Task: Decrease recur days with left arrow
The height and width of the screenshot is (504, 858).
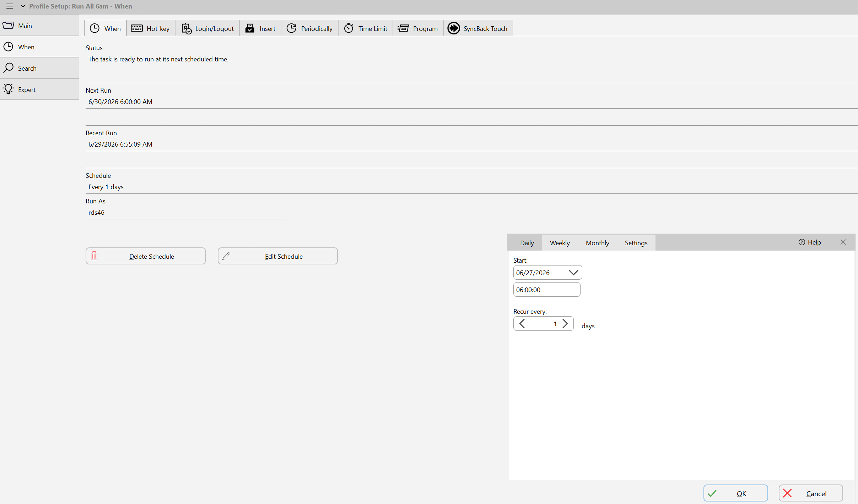Action: 522,324
